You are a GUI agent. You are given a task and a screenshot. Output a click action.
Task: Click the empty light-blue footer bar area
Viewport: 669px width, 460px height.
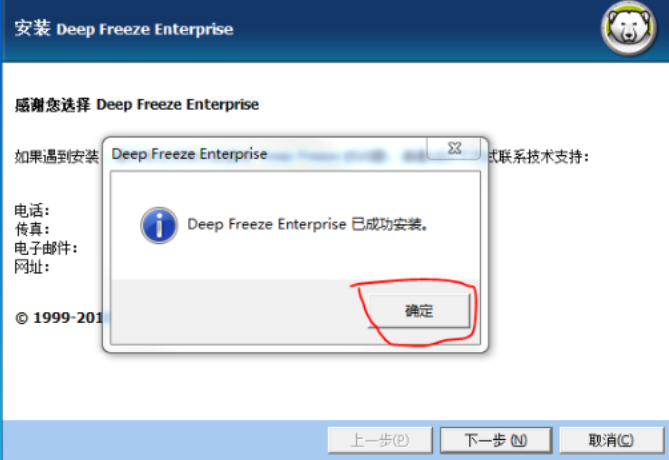pos(164,440)
